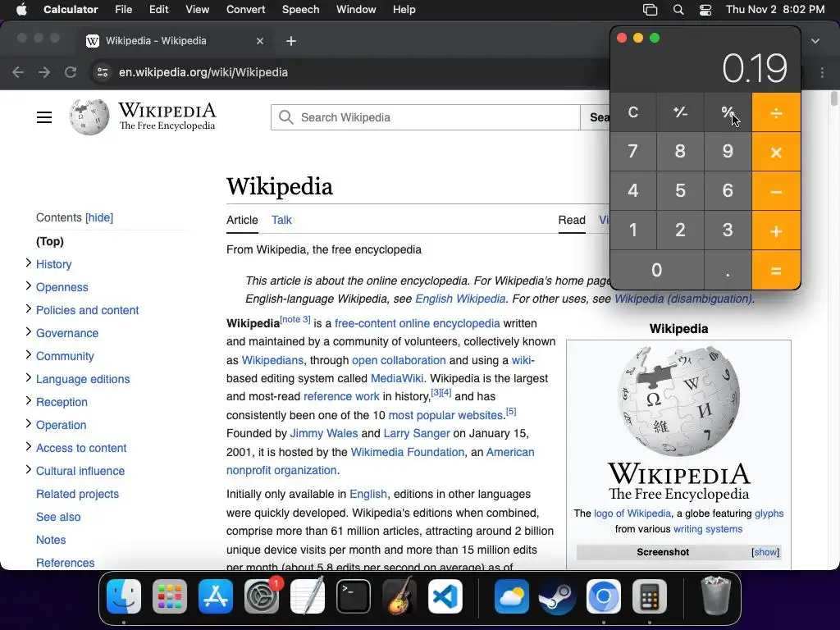This screenshot has height=630, width=840.
Task: Open the Apple menu
Action: (x=21, y=10)
